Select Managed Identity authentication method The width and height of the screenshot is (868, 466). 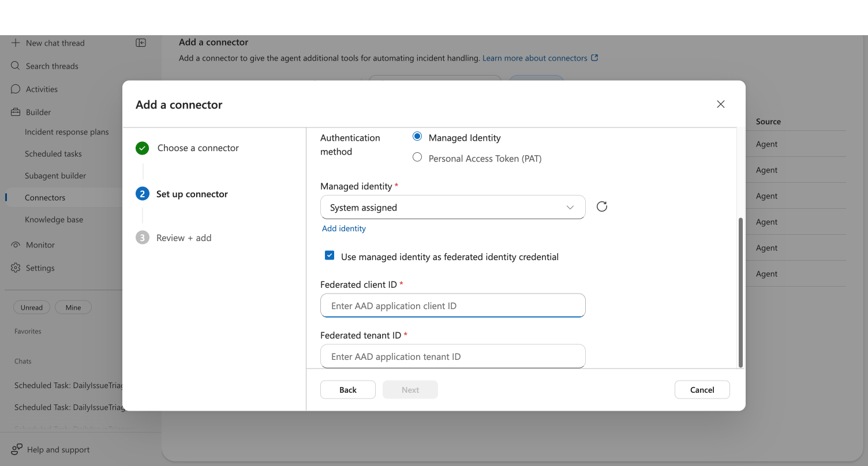pos(417,137)
